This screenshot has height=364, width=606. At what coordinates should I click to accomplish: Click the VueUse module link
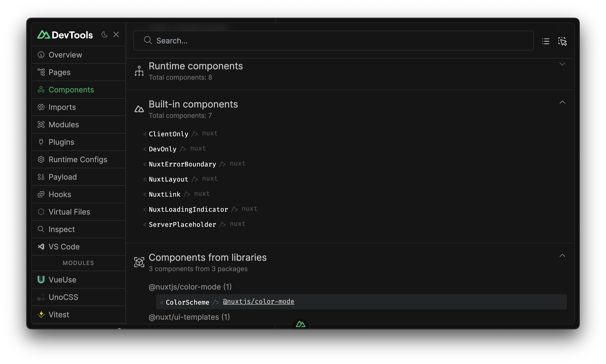pyautogui.click(x=63, y=279)
